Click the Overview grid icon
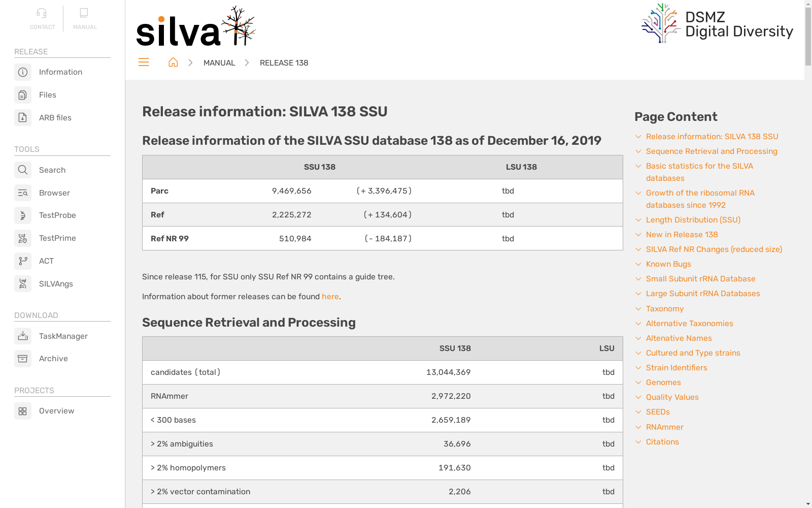812x508 pixels. pyautogui.click(x=23, y=411)
